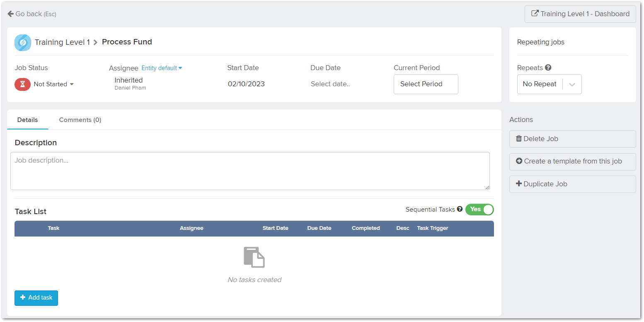The height and width of the screenshot is (322, 644).
Task: Click the Delete Job button
Action: click(572, 139)
